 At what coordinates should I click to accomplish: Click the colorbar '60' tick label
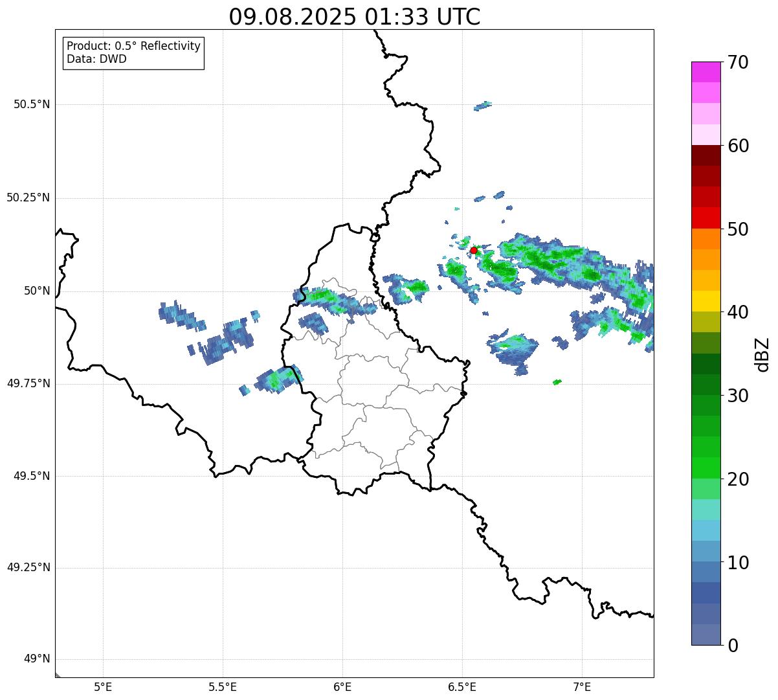click(739, 146)
